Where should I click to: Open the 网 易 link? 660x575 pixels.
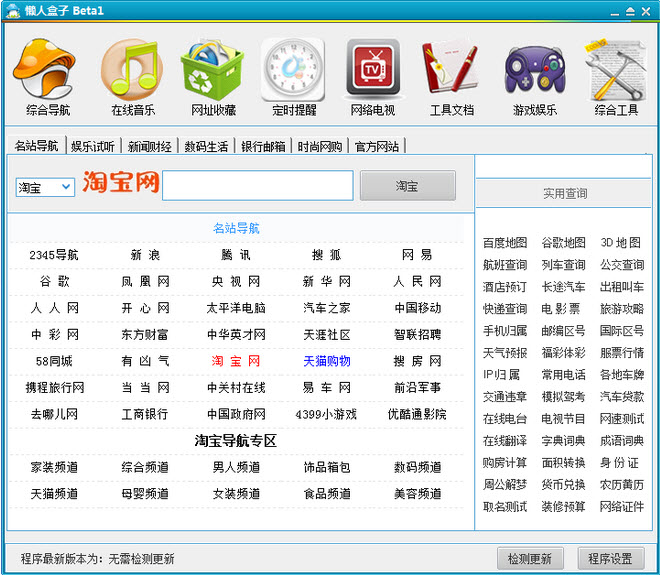coord(417,255)
